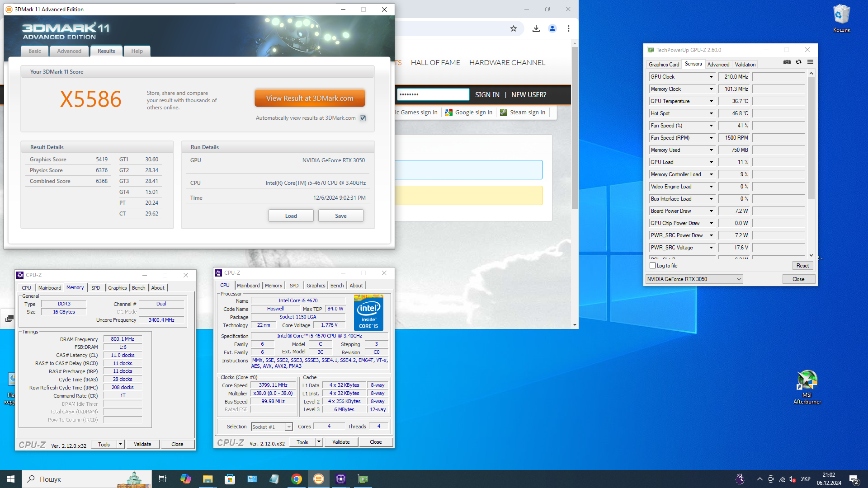
Task: Click Reset button in GPU-Z
Action: click(x=802, y=266)
